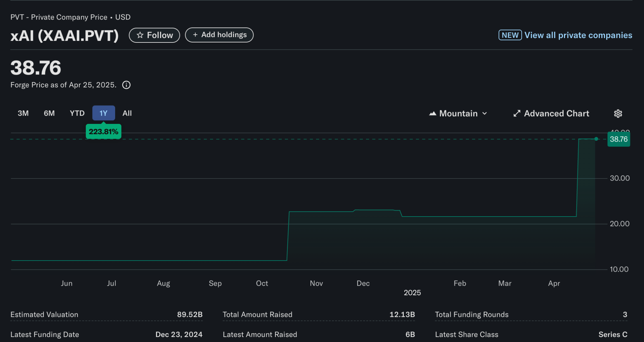Click the 223.81% change badge
Image resolution: width=644 pixels, height=342 pixels.
pyautogui.click(x=103, y=132)
